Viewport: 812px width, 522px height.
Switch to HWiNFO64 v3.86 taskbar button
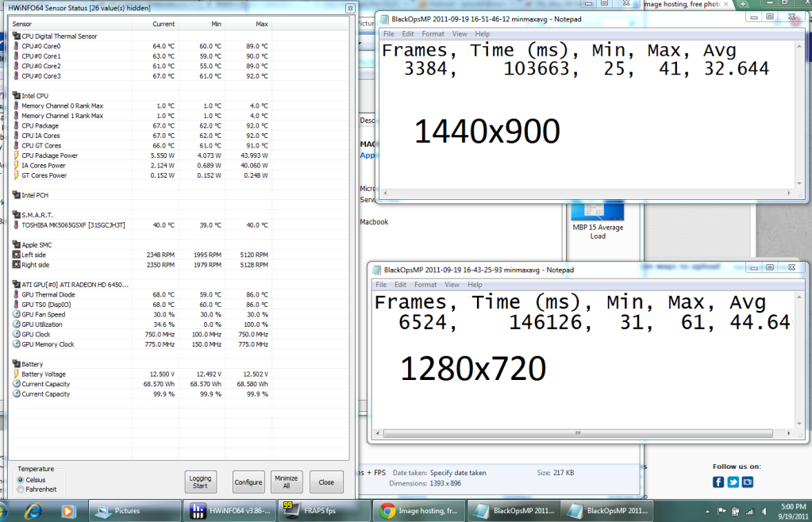(230, 511)
